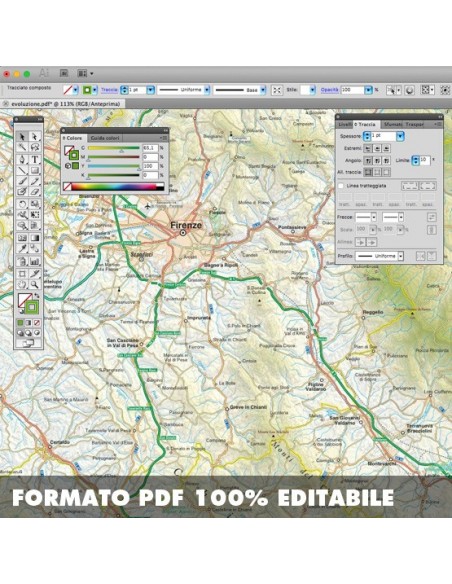The width and height of the screenshot is (452, 584).
Task: Swap fill and stroke arrows in toolbox
Action: pyautogui.click(x=36, y=296)
